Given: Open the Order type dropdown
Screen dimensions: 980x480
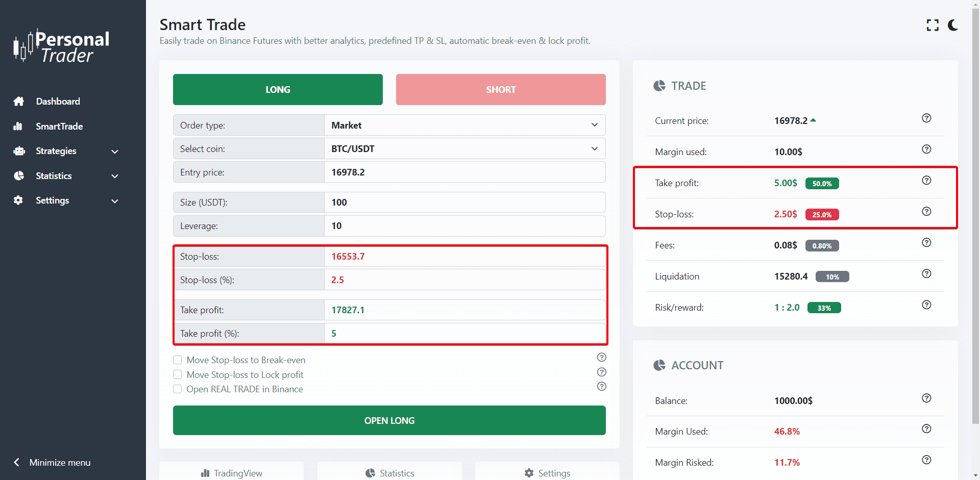Looking at the screenshot, I should click(x=464, y=125).
